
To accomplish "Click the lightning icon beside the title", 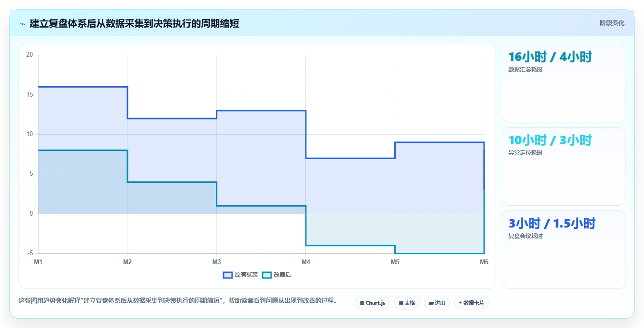I will (23, 23).
